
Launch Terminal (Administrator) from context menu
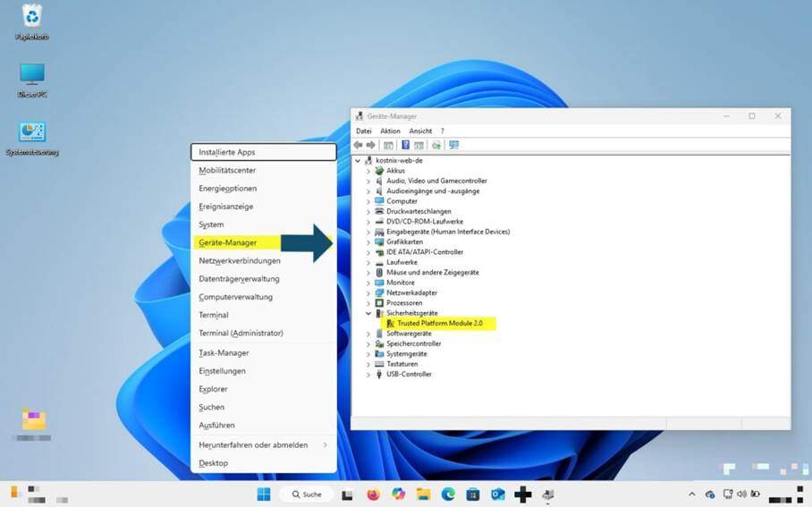point(264,333)
